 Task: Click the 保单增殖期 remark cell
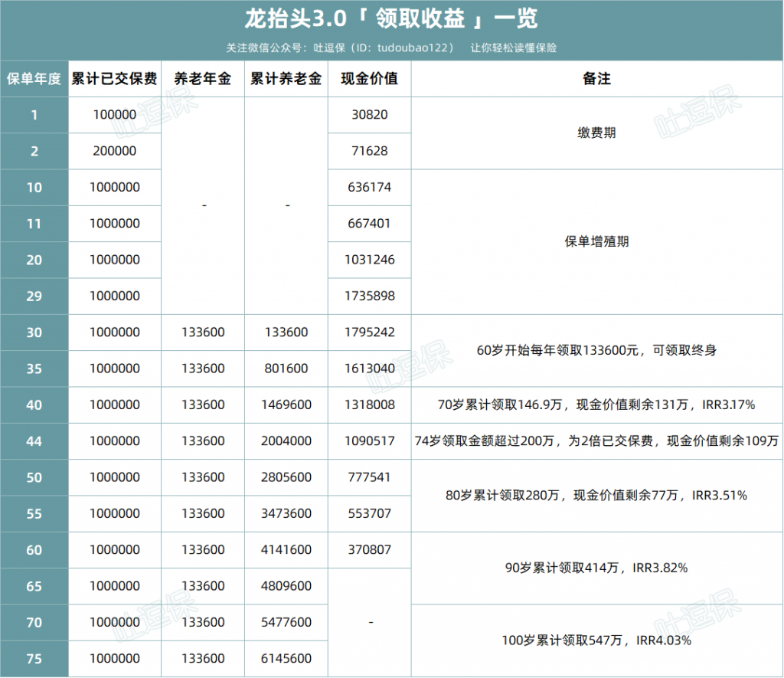click(x=596, y=241)
